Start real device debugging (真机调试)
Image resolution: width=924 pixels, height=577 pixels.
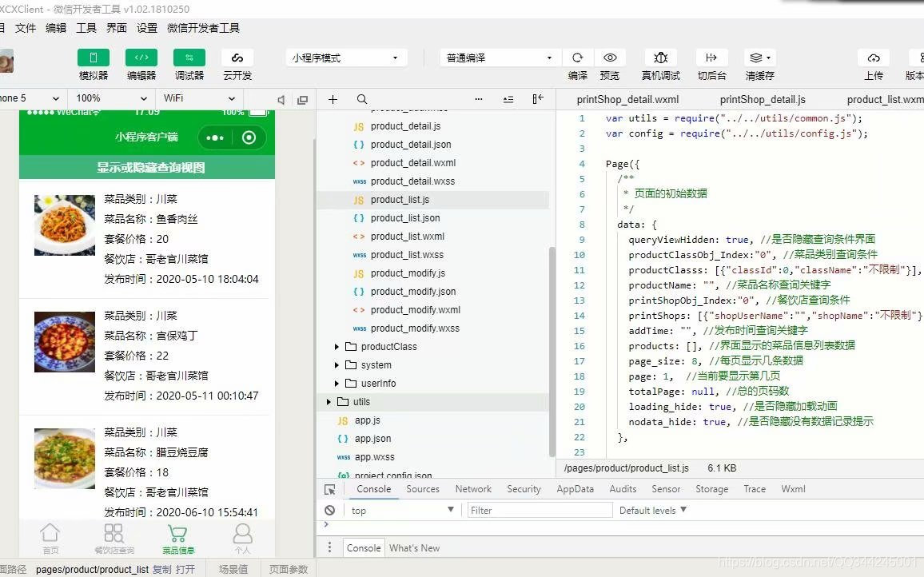tap(660, 58)
